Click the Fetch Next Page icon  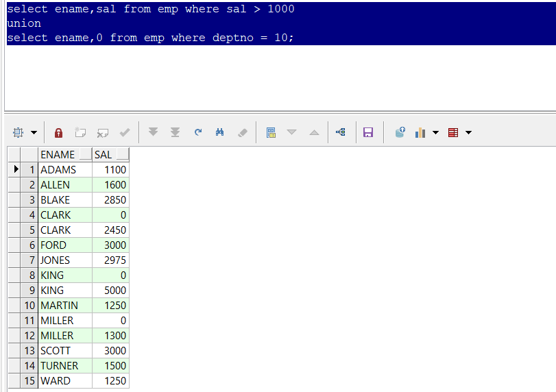click(x=153, y=132)
